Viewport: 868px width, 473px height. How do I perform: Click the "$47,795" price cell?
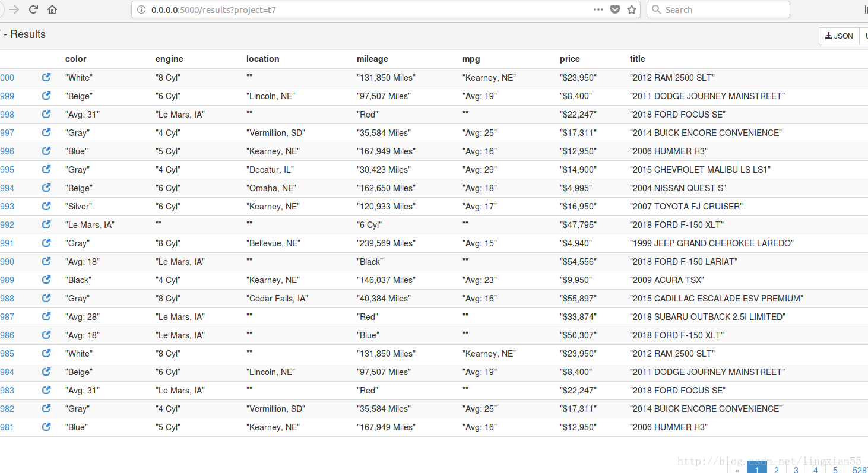click(x=578, y=225)
